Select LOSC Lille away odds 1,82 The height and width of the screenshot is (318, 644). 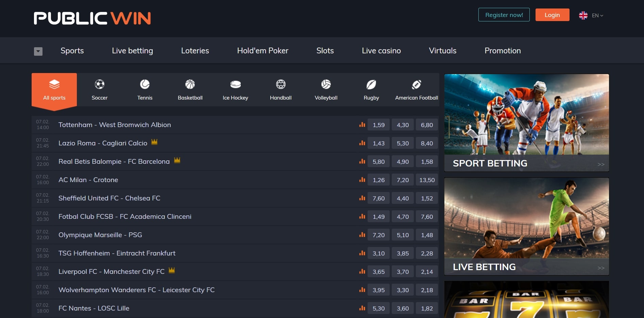[427, 308]
